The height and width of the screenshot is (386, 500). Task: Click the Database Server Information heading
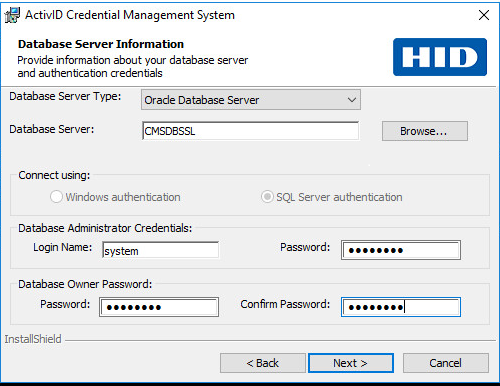(x=101, y=44)
